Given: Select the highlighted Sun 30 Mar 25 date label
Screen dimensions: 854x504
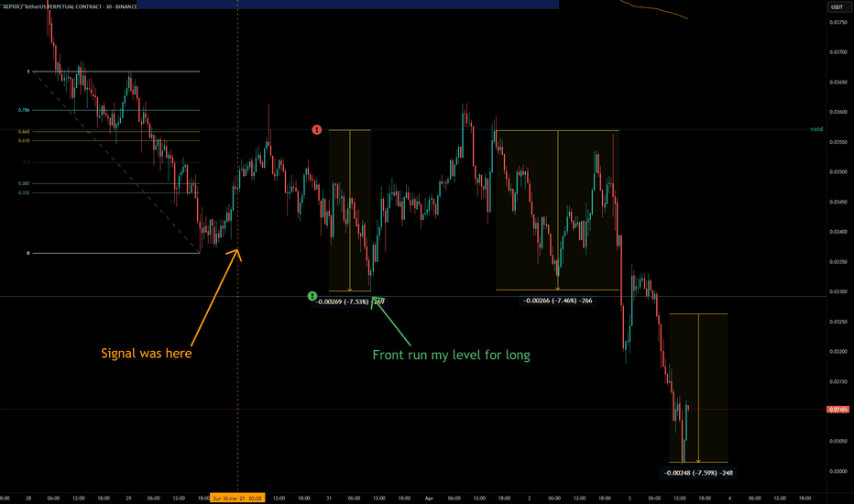Looking at the screenshot, I should tap(237, 498).
